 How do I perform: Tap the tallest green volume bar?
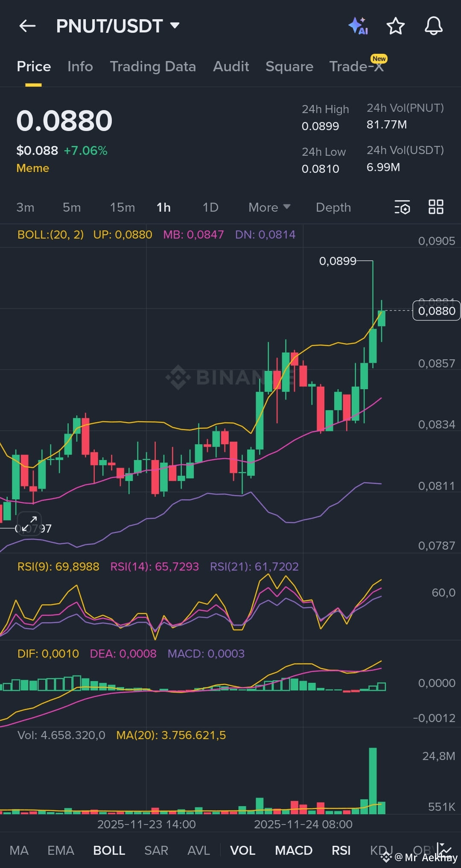point(373,781)
